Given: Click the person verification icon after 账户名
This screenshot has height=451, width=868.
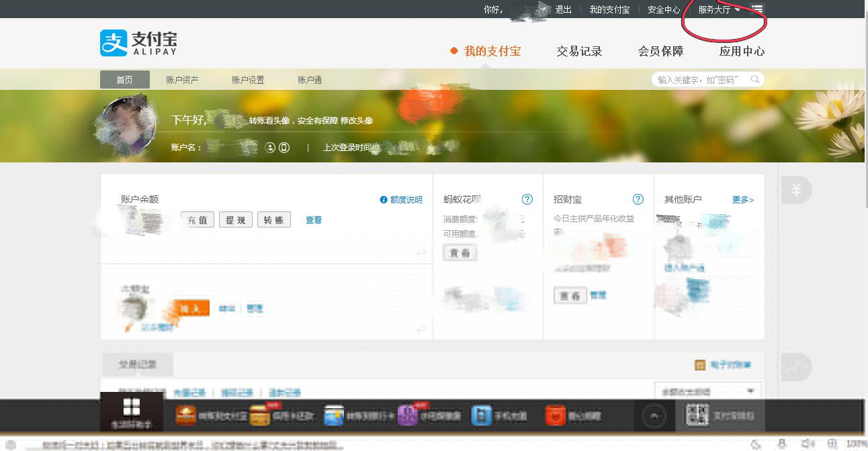Looking at the screenshot, I should pos(270,148).
